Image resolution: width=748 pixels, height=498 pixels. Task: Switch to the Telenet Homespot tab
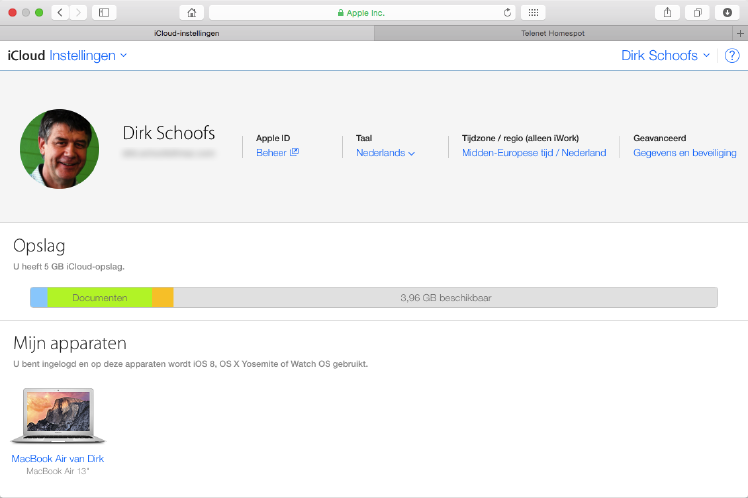553,33
